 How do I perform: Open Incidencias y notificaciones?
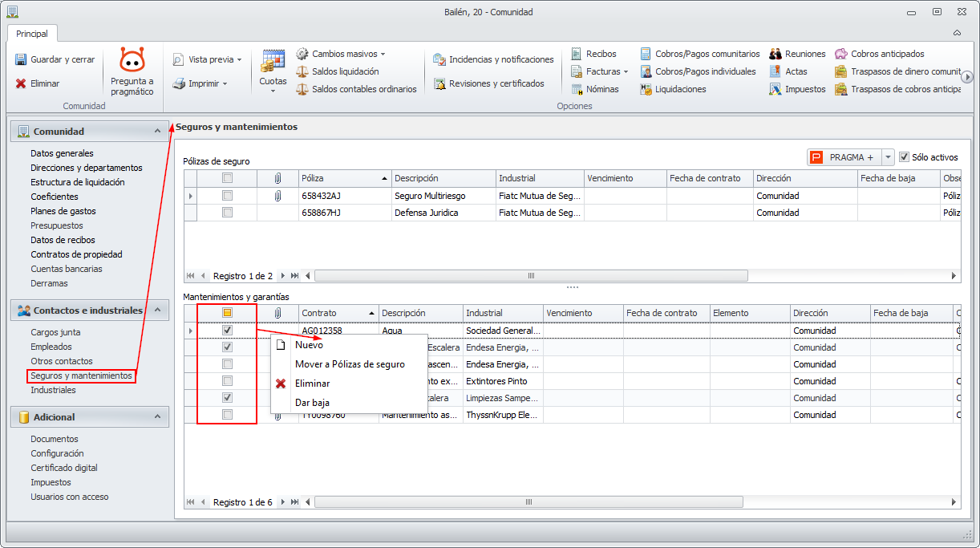click(493, 59)
